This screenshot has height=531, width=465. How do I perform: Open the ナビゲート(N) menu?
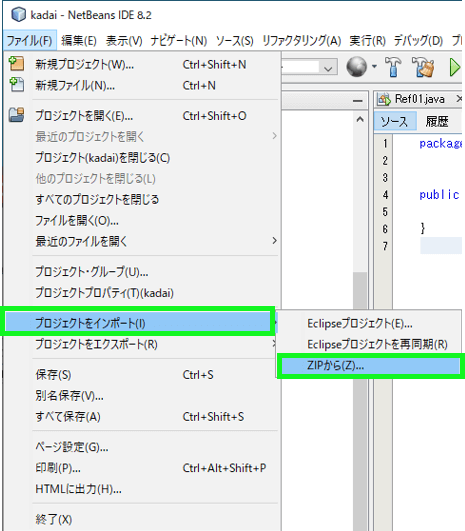pyautogui.click(x=178, y=41)
